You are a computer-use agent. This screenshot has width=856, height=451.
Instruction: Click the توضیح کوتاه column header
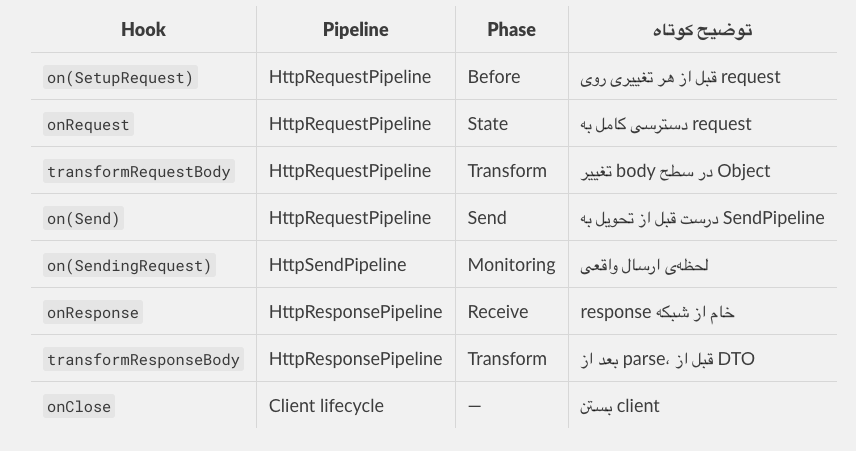702,29
